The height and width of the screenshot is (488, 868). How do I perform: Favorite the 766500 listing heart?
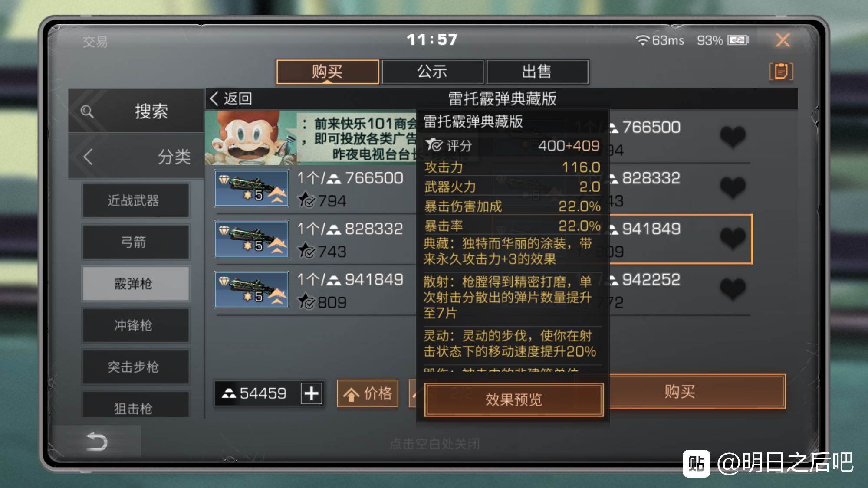point(733,137)
